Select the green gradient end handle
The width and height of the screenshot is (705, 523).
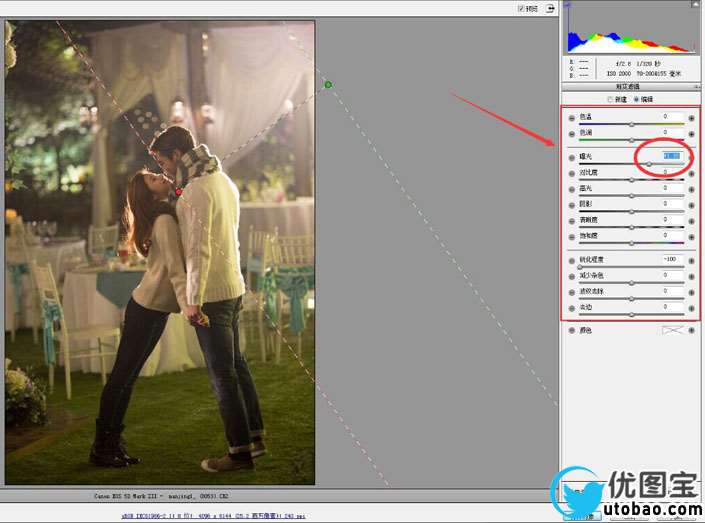pyautogui.click(x=328, y=85)
